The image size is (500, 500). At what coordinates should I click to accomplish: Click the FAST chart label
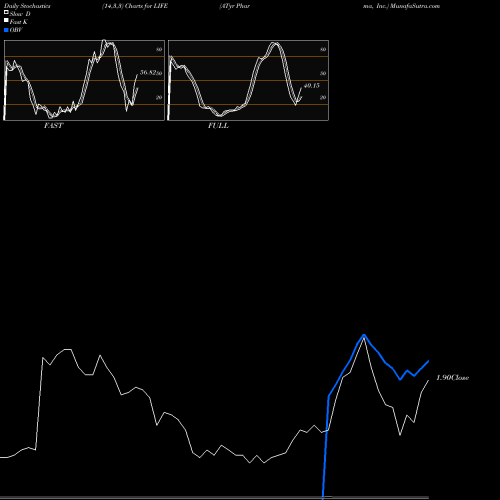[x=53, y=126]
